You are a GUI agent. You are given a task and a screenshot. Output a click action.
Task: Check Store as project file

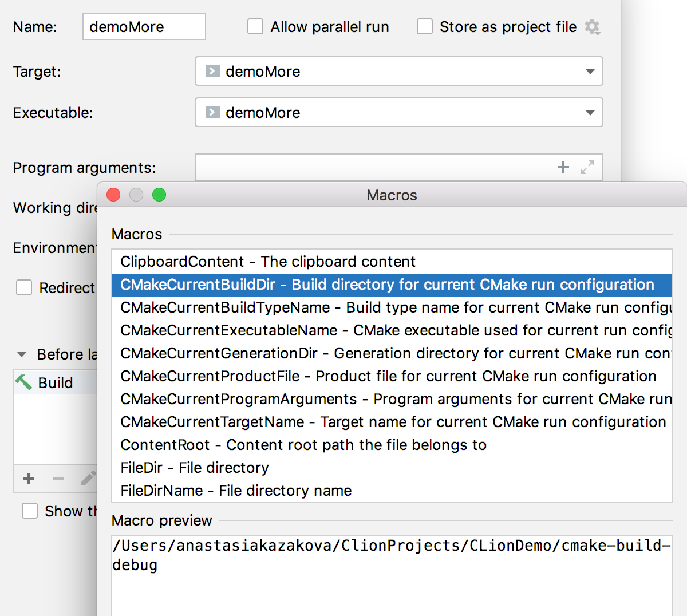(425, 27)
